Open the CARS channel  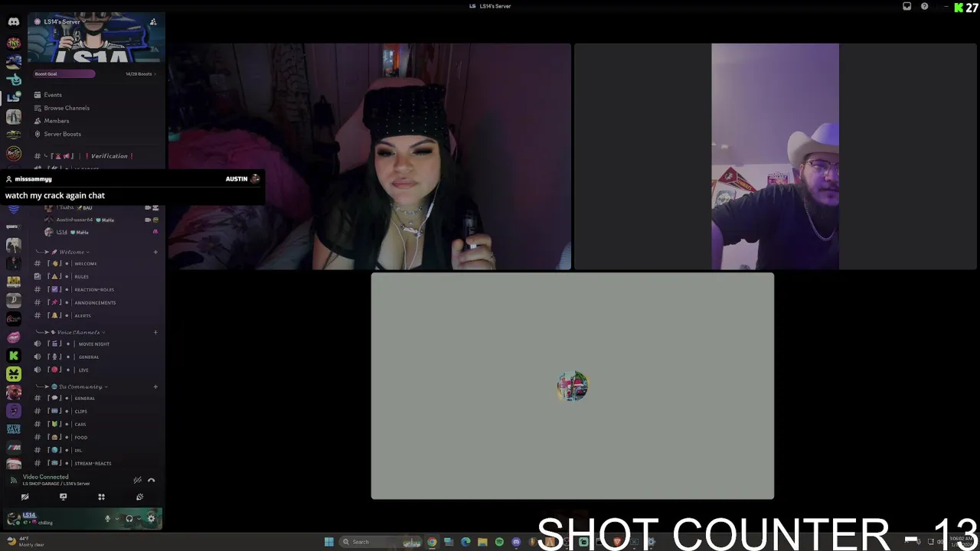tap(96, 424)
